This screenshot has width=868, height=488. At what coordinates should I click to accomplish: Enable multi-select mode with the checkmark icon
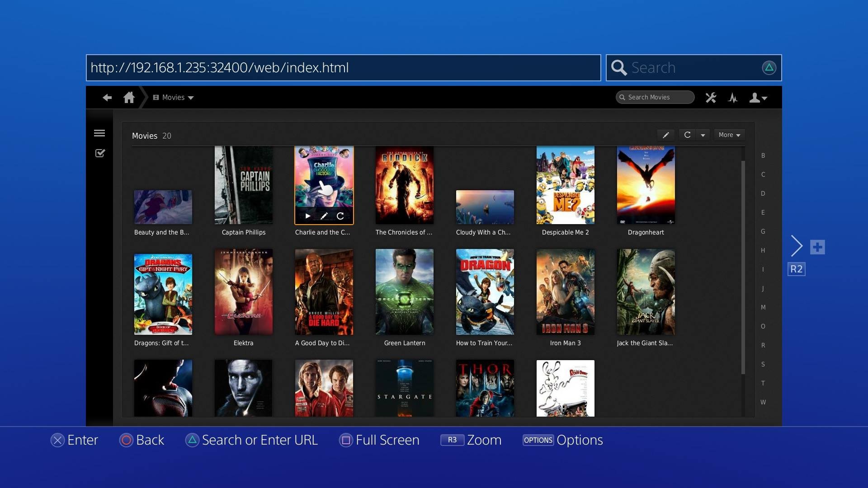click(99, 153)
